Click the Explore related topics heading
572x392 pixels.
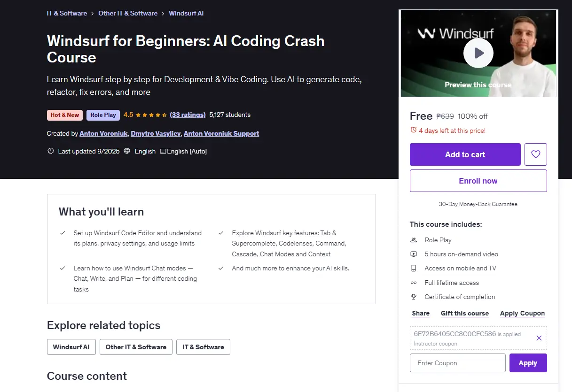103,325
